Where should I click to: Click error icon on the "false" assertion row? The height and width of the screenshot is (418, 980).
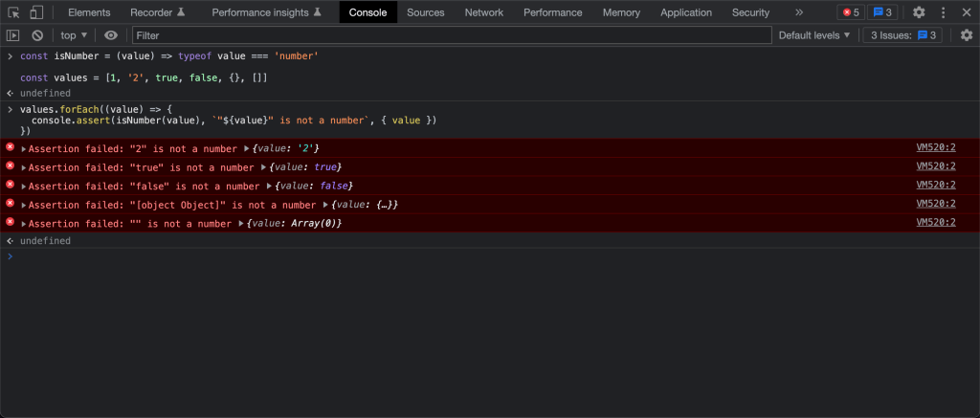(x=10, y=185)
